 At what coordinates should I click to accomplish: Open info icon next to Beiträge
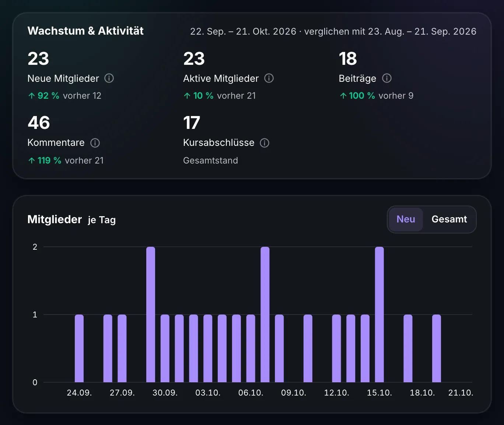point(387,78)
